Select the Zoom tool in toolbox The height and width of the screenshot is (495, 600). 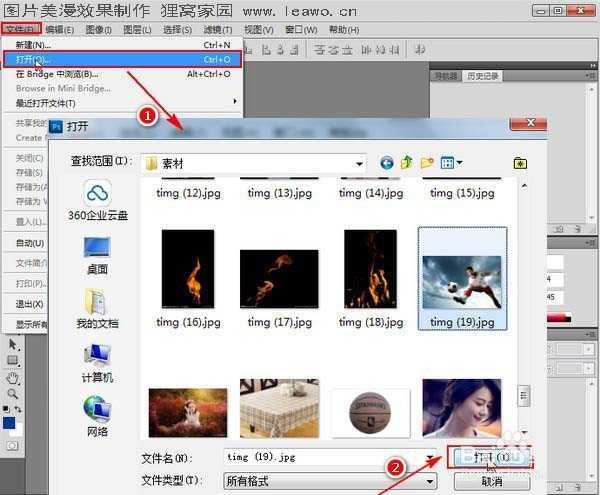point(13,394)
